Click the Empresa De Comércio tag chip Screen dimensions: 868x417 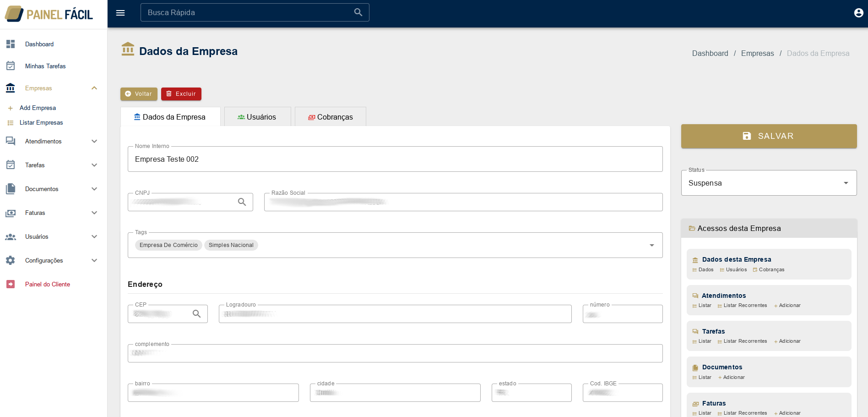click(168, 245)
